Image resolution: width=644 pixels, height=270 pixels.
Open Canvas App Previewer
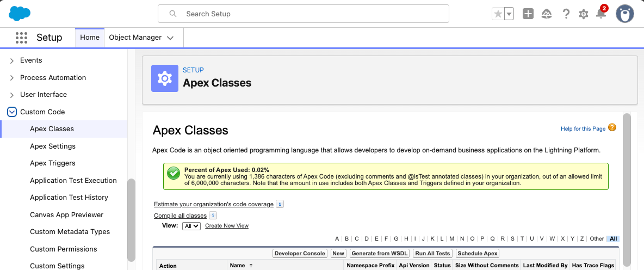coord(66,214)
